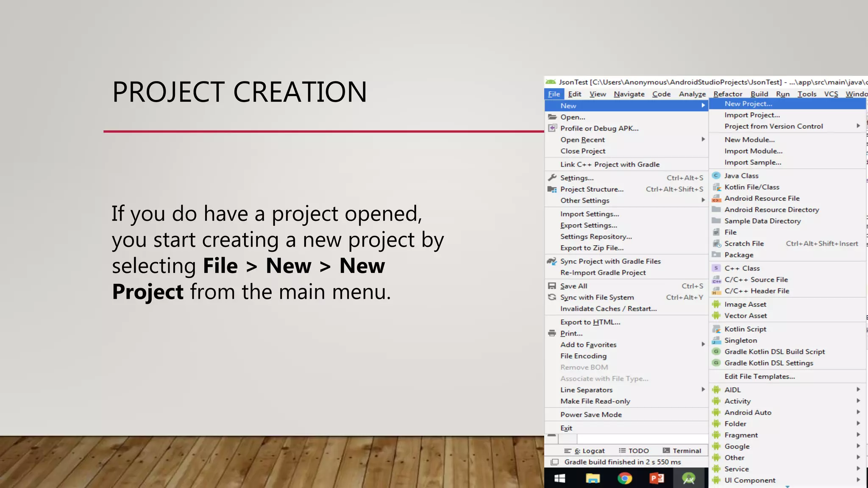Click the Sync Project with Gradle Files icon
This screenshot has height=488, width=868.
(x=552, y=261)
